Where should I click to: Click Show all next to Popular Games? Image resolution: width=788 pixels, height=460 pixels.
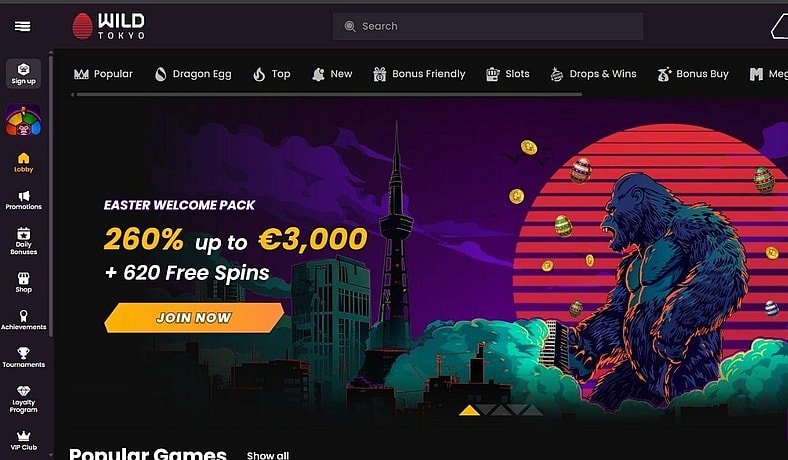tap(268, 455)
